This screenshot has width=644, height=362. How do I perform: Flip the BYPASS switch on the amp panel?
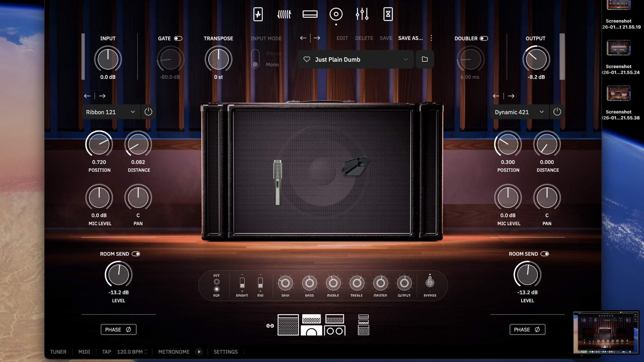430,283
